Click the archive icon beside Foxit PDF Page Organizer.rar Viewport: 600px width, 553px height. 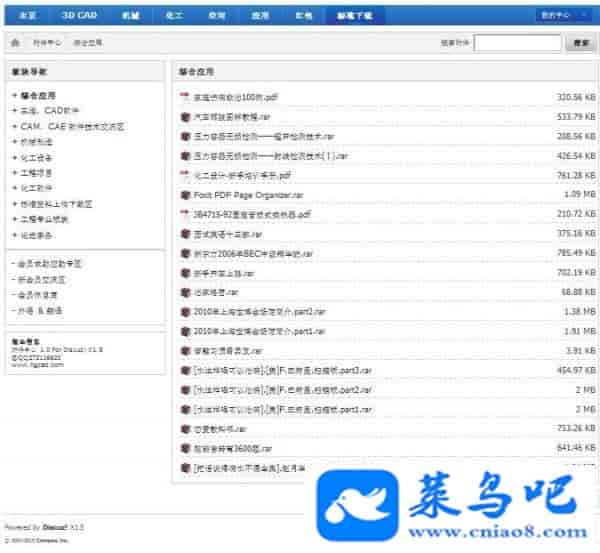185,195
